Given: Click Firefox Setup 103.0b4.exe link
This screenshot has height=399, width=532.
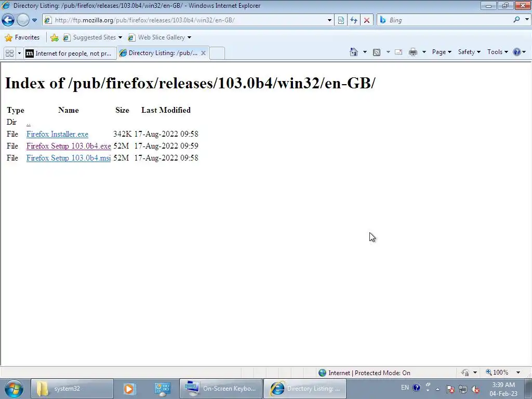Looking at the screenshot, I should 69,146.
